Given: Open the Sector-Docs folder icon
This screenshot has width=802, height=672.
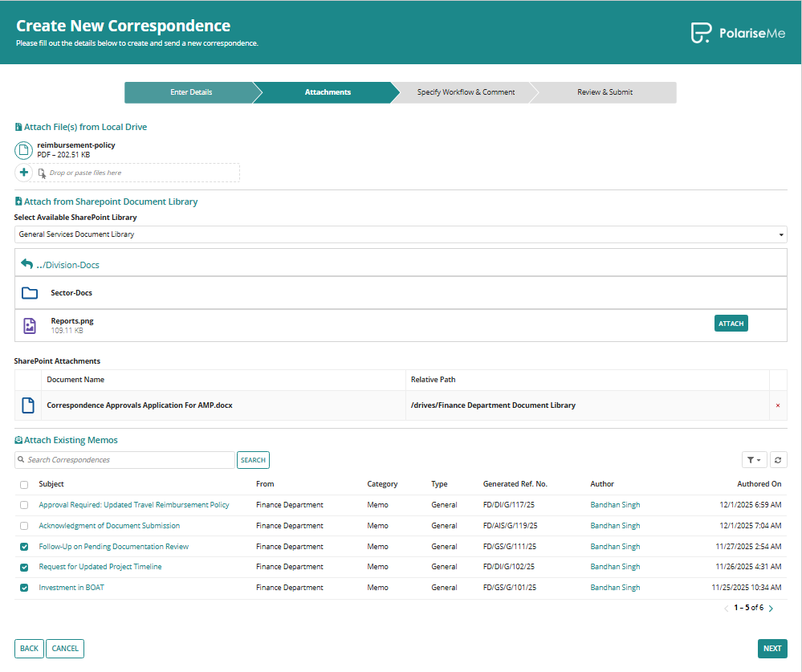Looking at the screenshot, I should click(x=30, y=293).
